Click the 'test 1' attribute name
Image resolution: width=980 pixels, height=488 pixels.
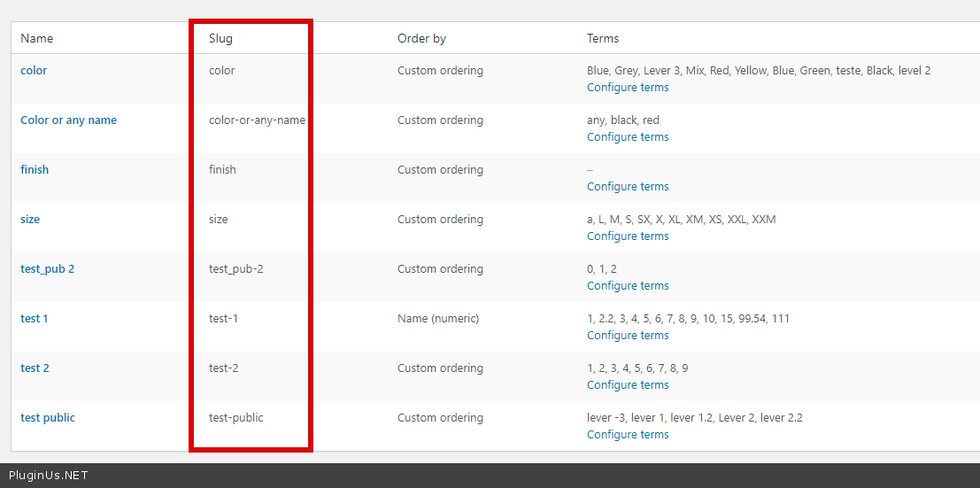click(35, 319)
